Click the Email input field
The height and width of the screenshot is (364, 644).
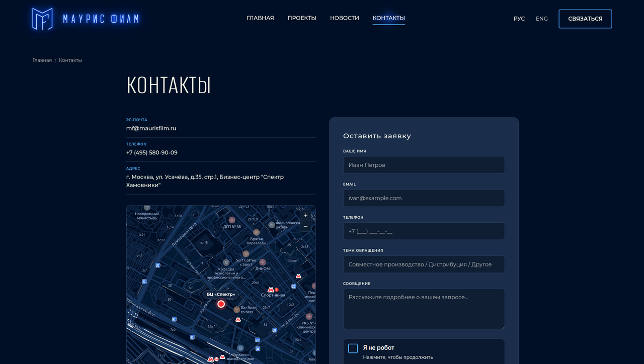click(x=424, y=198)
